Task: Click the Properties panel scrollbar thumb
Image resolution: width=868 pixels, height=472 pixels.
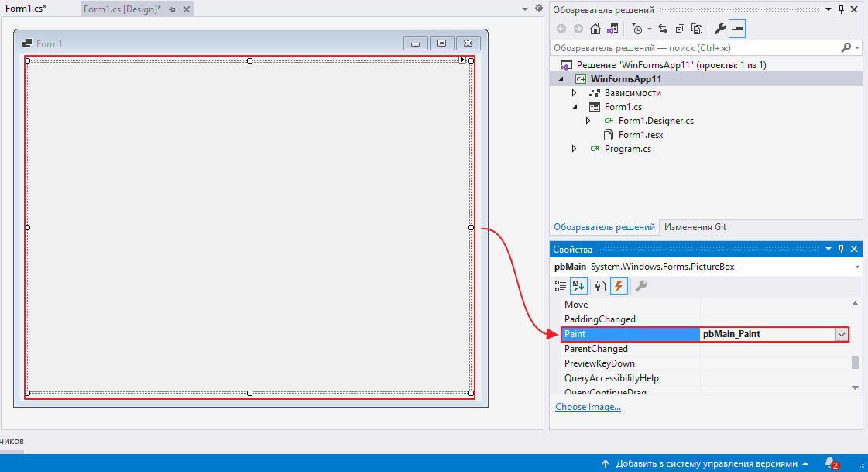Action: click(x=855, y=362)
